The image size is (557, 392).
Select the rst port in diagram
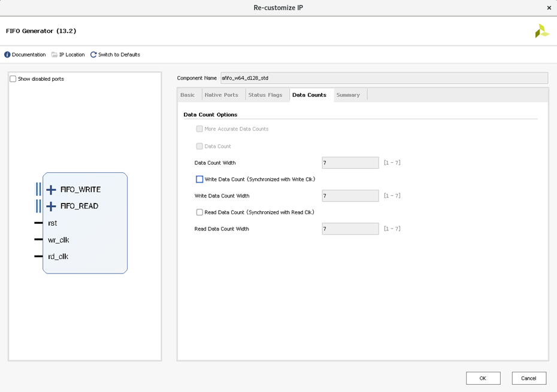pyautogui.click(x=53, y=223)
